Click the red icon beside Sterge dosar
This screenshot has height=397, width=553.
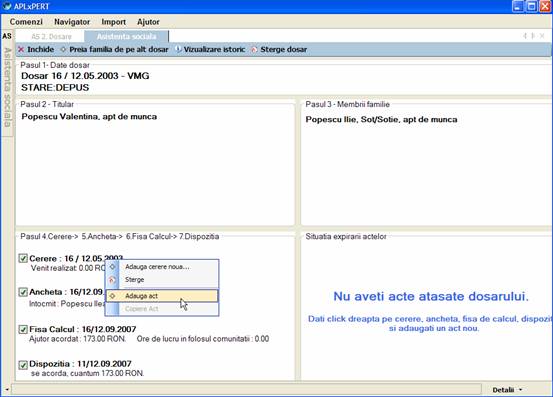(254, 50)
